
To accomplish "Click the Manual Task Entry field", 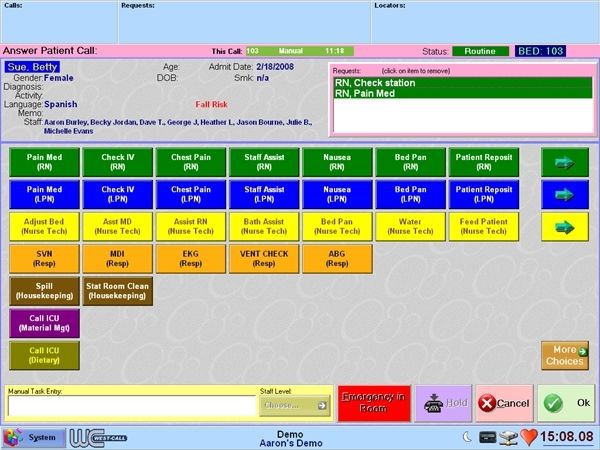I will tap(132, 406).
